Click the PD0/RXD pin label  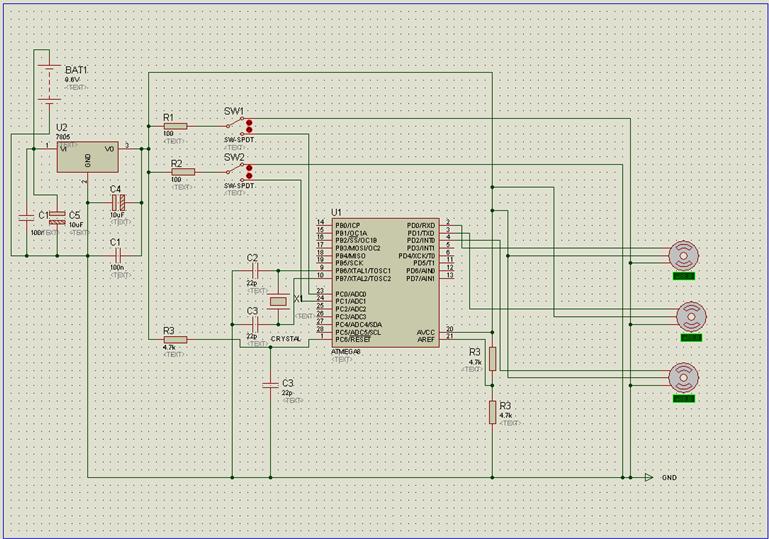[421, 226]
